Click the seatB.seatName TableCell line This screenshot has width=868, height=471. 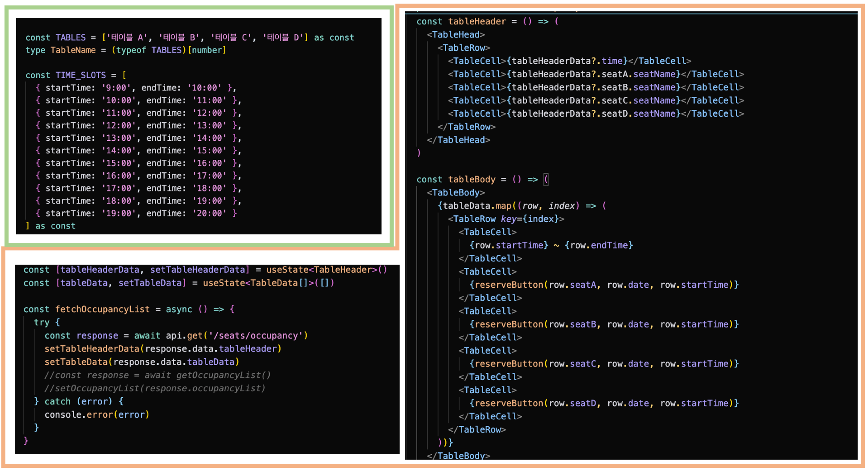pos(596,87)
